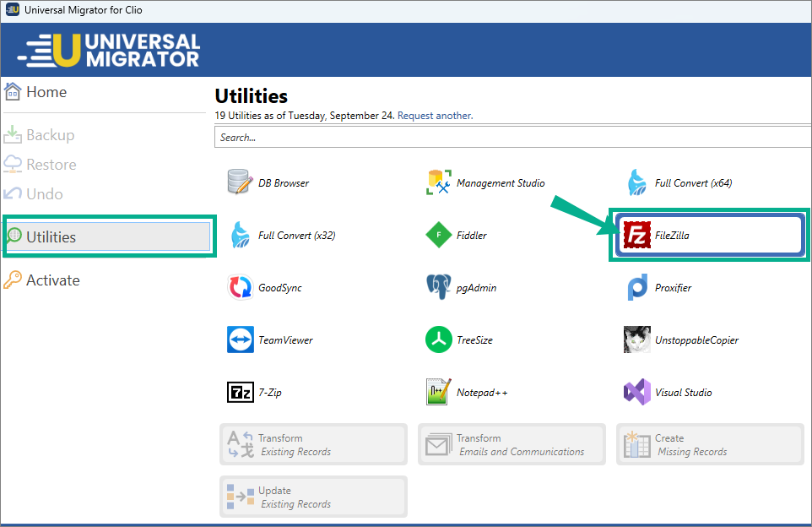Viewport: 812px width, 527px height.
Task: Start TeamViewer icon
Action: 241,340
